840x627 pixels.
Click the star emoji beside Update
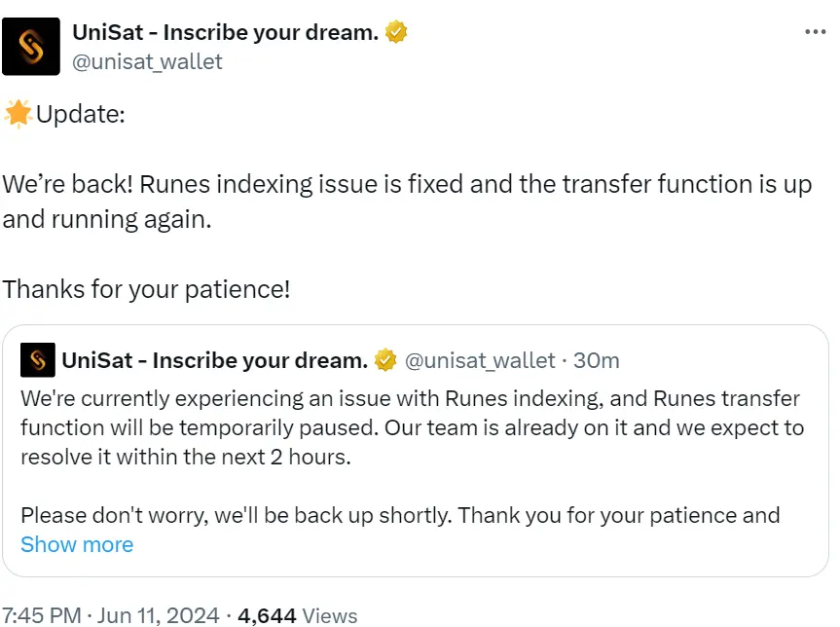click(x=17, y=113)
